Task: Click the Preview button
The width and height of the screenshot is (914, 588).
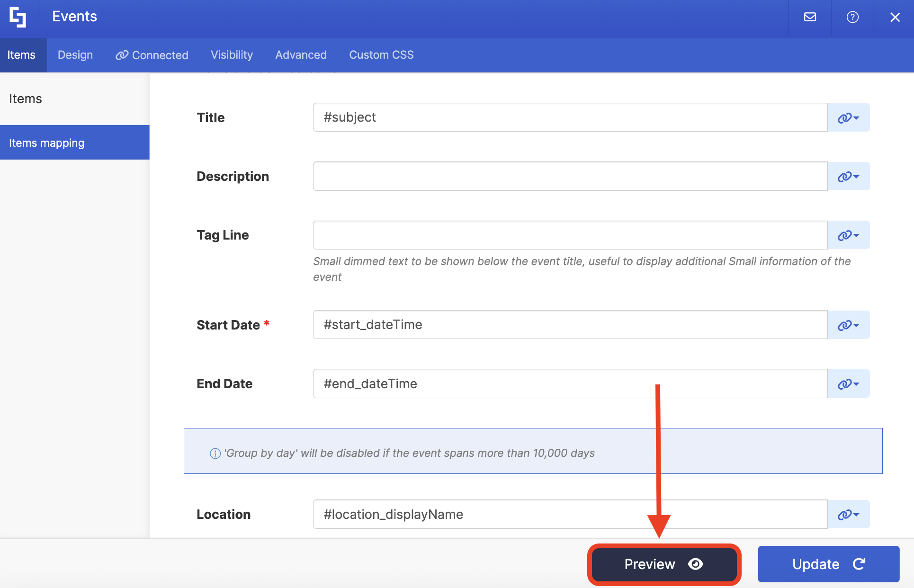Action: [664, 564]
